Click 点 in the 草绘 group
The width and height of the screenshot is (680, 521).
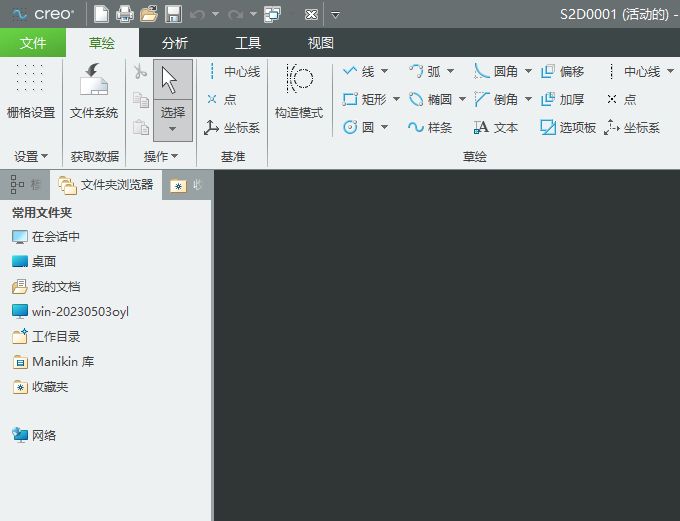pos(621,99)
